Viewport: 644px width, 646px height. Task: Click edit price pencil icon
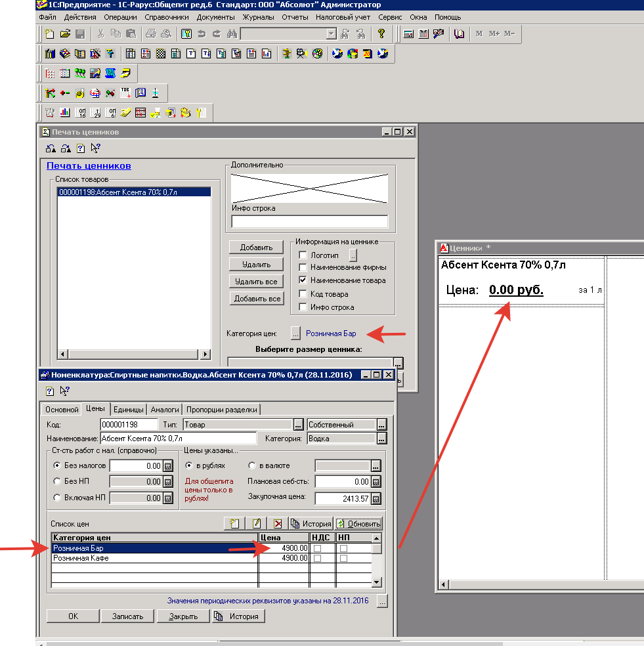tap(256, 523)
